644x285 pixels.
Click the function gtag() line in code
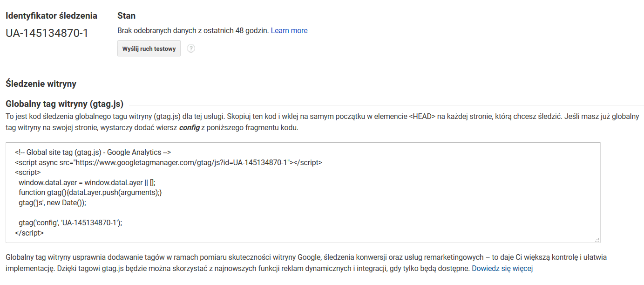[x=90, y=192]
